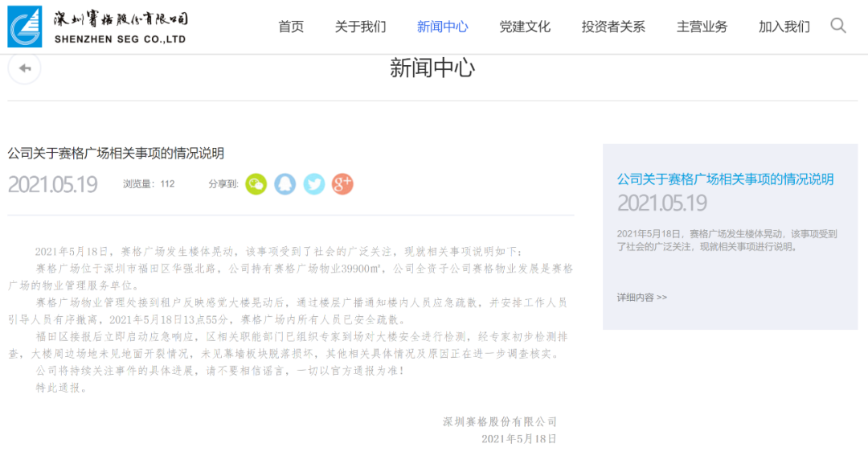The width and height of the screenshot is (868, 452).
Task: Click the line beginning 公司将持续关注事件
Action: (x=220, y=371)
